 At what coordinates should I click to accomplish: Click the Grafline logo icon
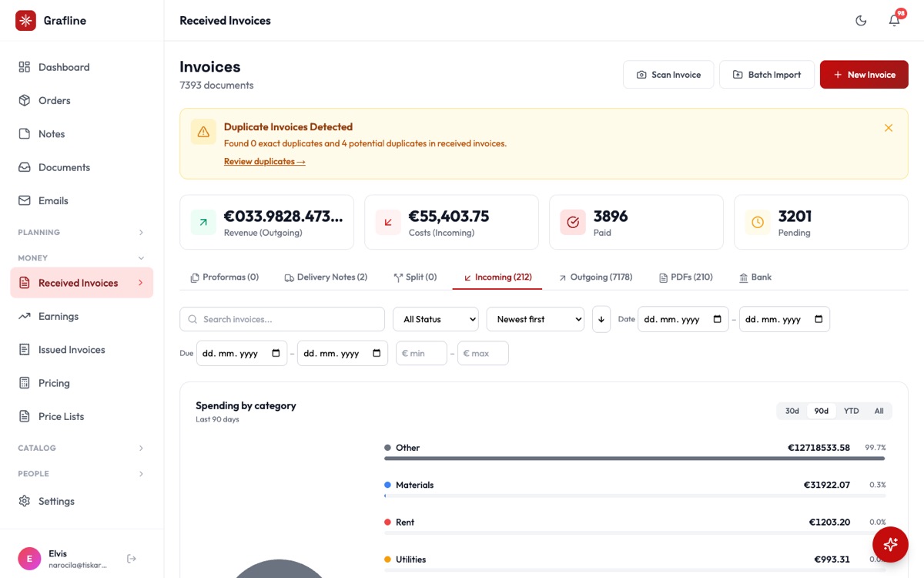click(25, 21)
